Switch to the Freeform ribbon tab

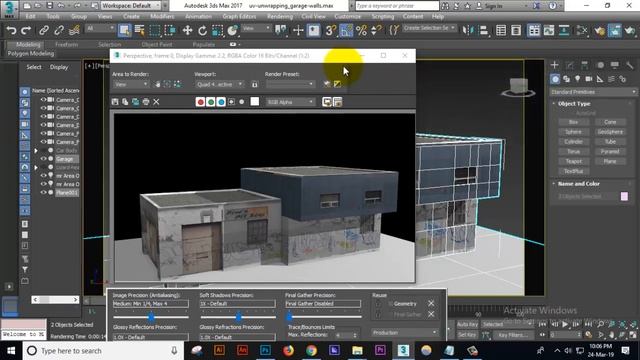(x=67, y=44)
